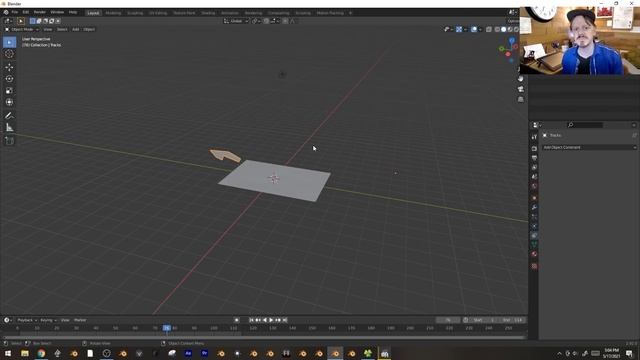This screenshot has height=360, width=640.
Task: Open the viewport Add menu
Action: tap(76, 29)
